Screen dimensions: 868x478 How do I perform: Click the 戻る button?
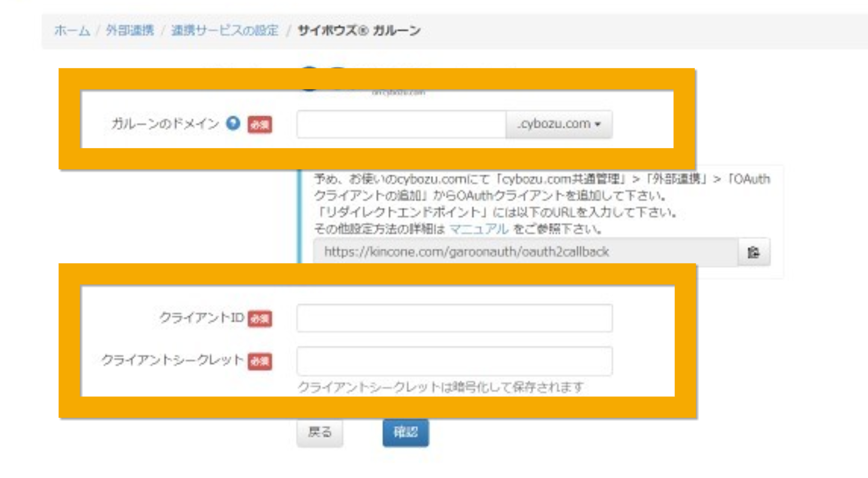tap(320, 432)
